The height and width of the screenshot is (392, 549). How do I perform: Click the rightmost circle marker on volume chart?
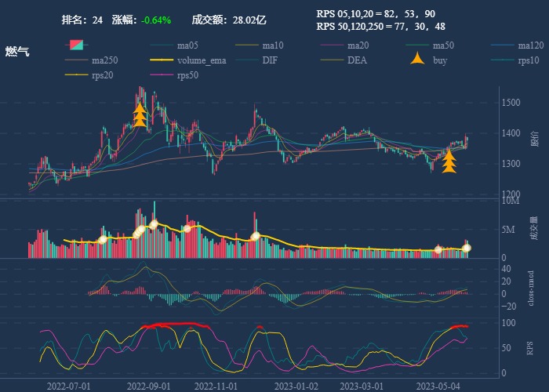coord(467,248)
